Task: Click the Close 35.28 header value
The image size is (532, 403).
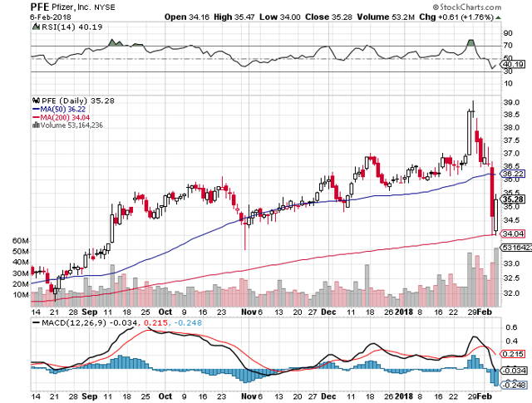Action: coord(328,17)
